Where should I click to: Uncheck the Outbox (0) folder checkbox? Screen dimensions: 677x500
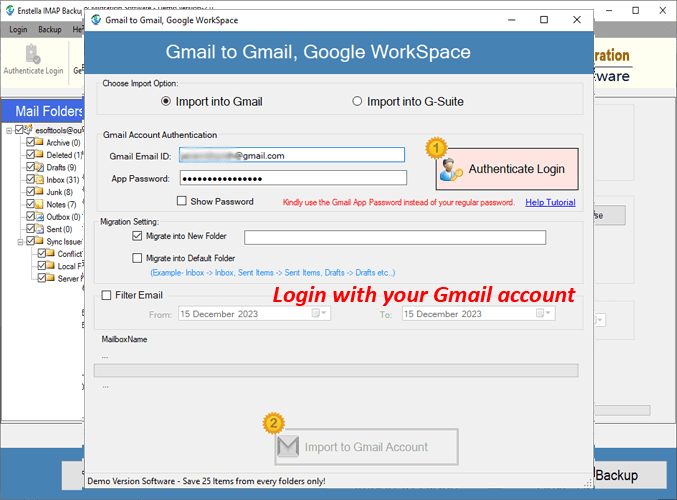(x=30, y=216)
